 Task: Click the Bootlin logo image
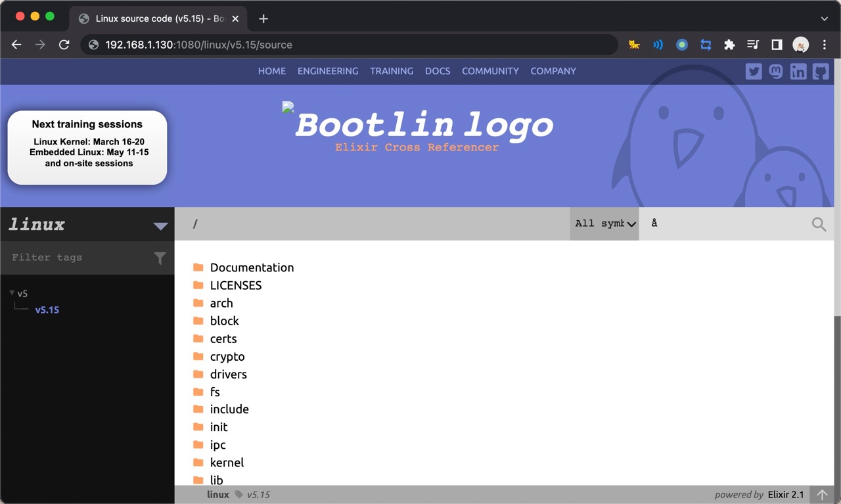coord(419,124)
